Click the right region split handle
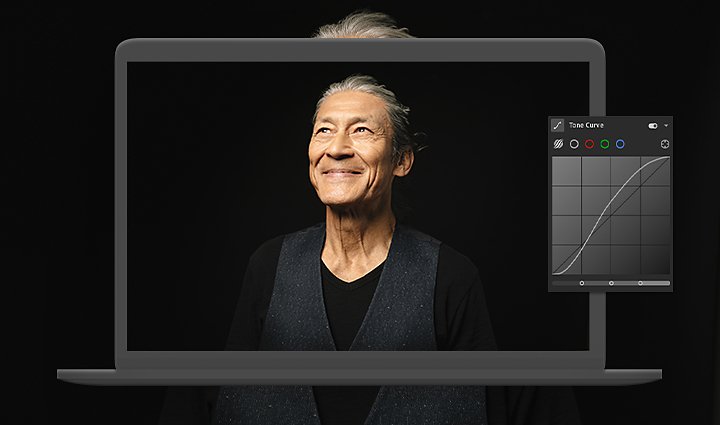Screen dimensions: 720x425 pyautogui.click(x=640, y=283)
